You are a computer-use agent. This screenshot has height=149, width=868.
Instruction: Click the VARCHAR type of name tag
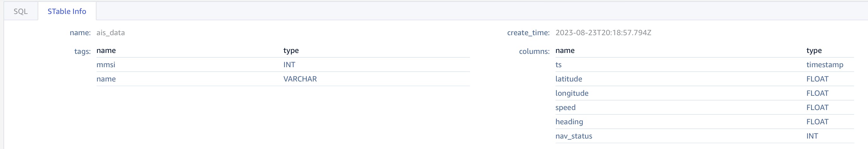[300, 79]
